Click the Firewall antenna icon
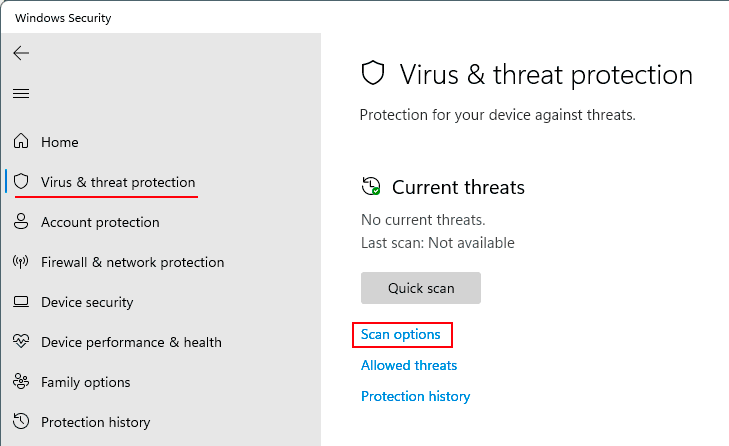Viewport: 729px width, 446px height. (x=21, y=262)
